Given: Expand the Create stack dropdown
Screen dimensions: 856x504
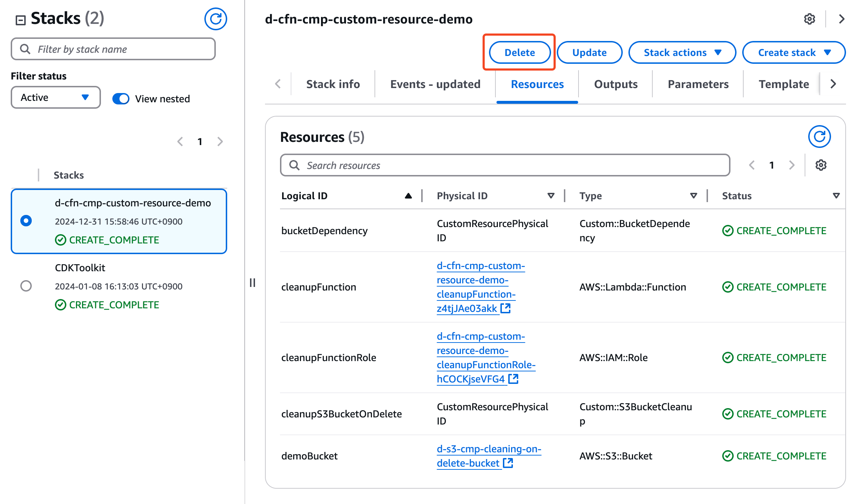Looking at the screenshot, I should [794, 52].
